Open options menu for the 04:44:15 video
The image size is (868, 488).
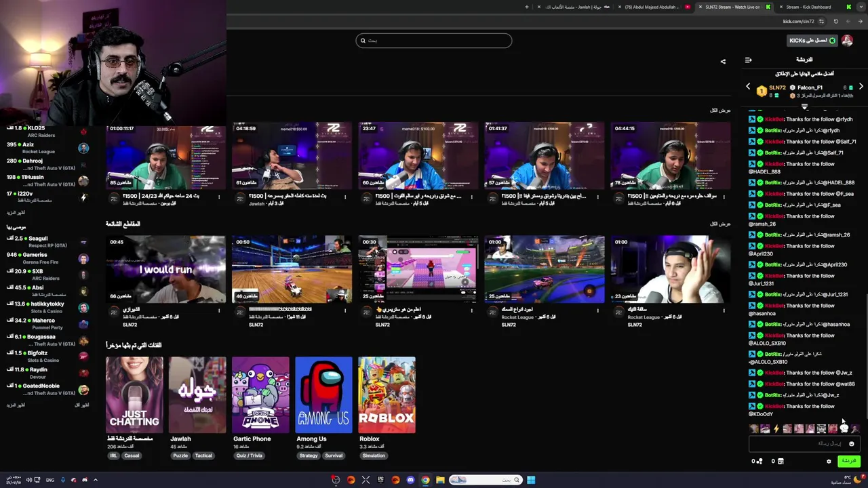pyautogui.click(x=724, y=197)
